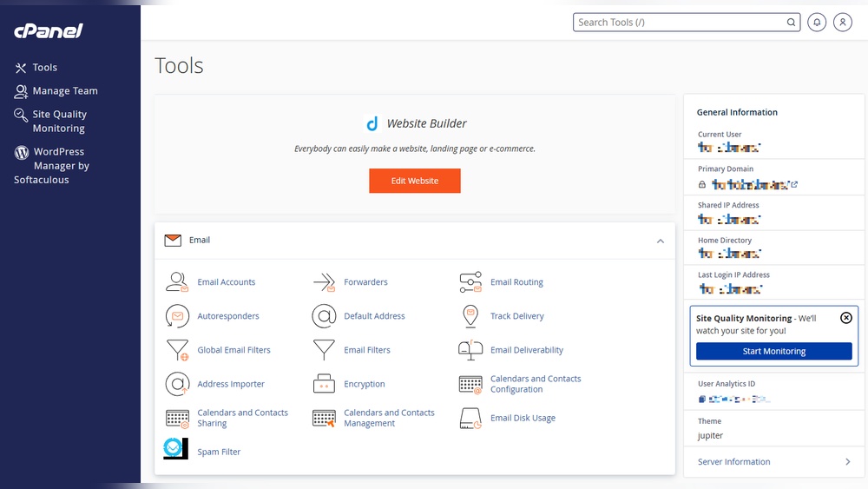868x489 pixels.
Task: Click Calendars and Contacts Management icon
Action: pyautogui.click(x=324, y=418)
